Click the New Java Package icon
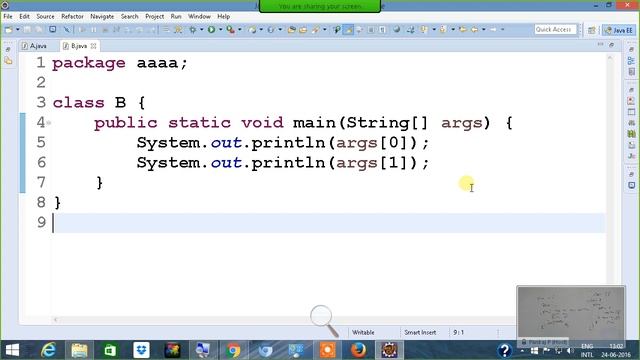Image resolution: width=640 pixels, height=360 pixels. [252, 30]
